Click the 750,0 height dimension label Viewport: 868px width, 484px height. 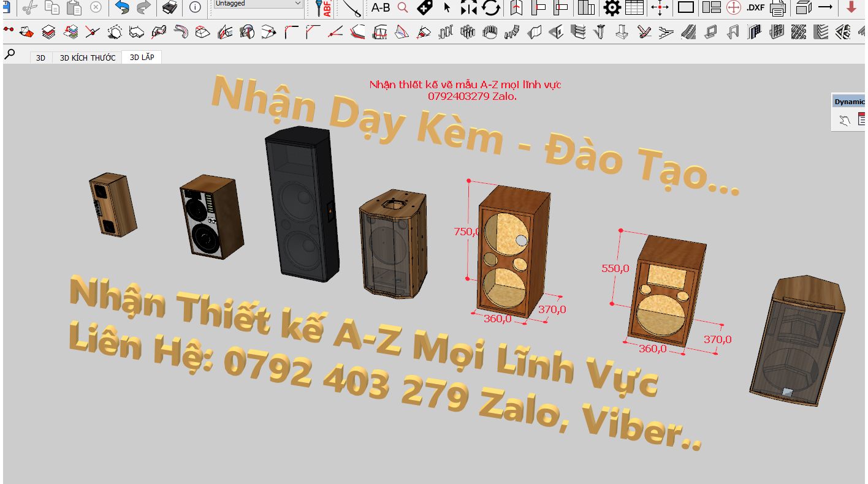[x=466, y=232]
